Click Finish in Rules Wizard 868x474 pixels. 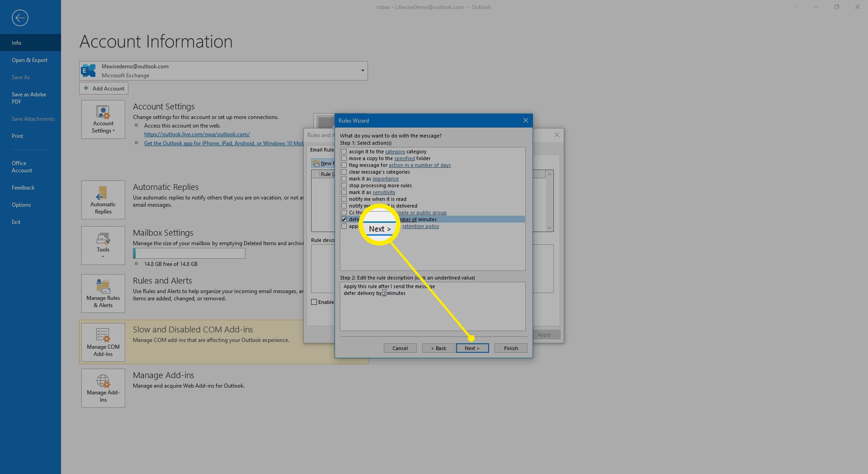(x=511, y=348)
